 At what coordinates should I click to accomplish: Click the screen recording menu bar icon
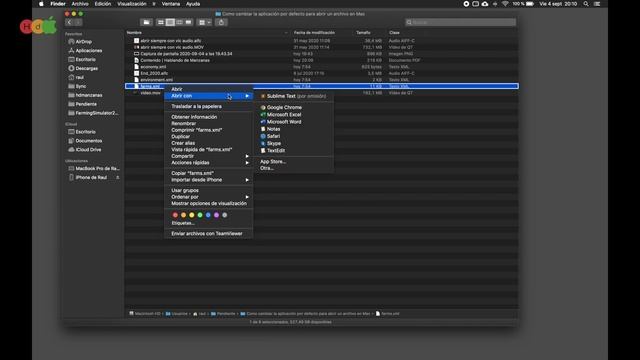(x=466, y=4)
